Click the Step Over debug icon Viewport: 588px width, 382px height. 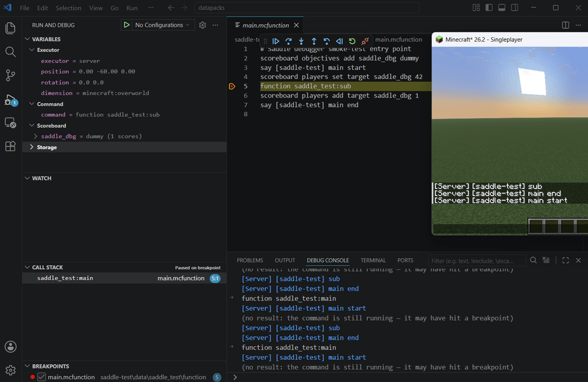[x=289, y=41]
